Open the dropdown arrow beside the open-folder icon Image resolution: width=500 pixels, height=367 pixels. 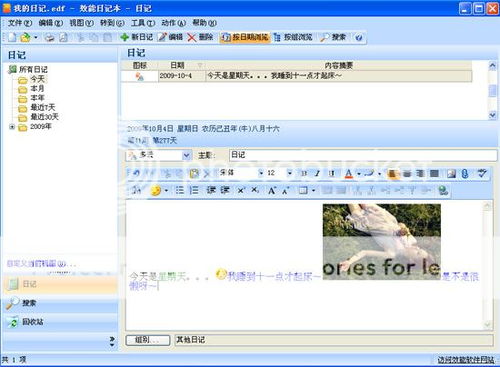[x=35, y=37]
